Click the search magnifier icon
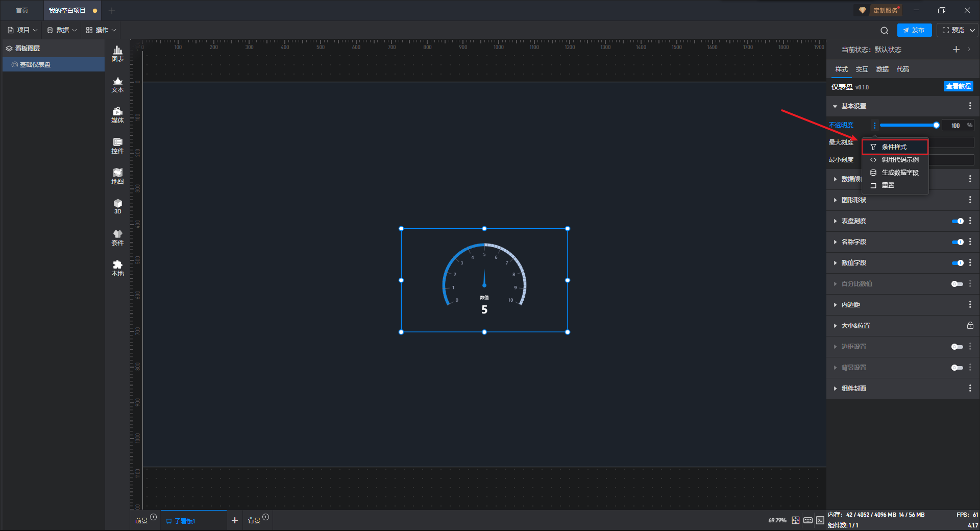Screen dimensions: 980x531 click(884, 30)
